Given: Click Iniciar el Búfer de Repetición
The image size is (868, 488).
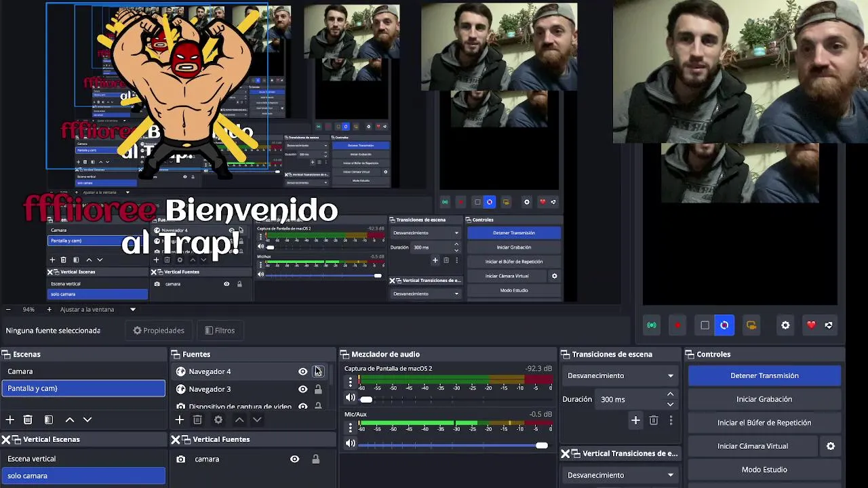Looking at the screenshot, I should click(x=764, y=422).
